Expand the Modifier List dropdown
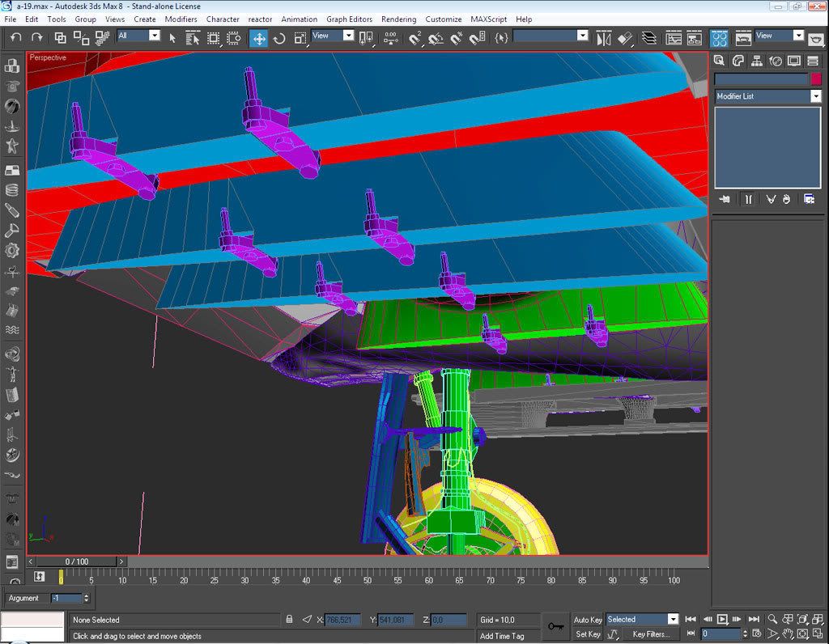The image size is (829, 644). 815,96
